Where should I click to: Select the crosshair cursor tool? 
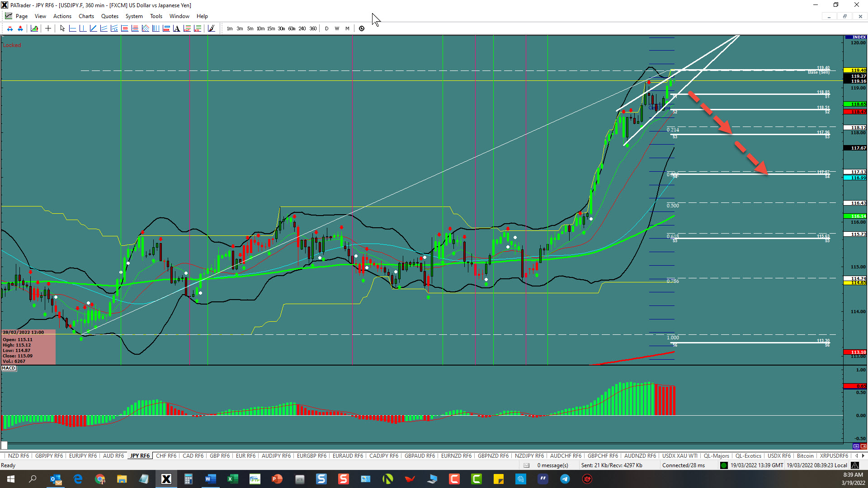point(48,28)
